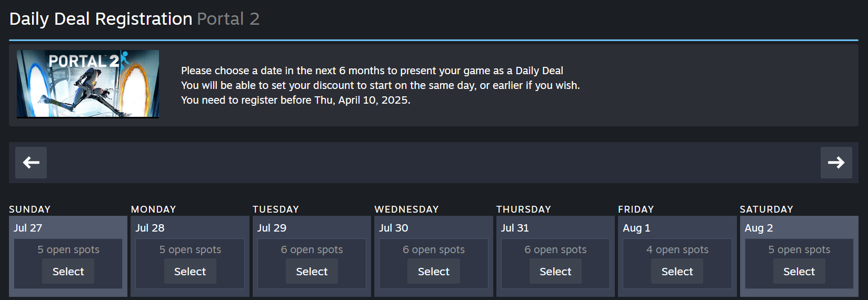868x300 pixels.
Task: Advance to next week with right arrow
Action: coord(836,163)
